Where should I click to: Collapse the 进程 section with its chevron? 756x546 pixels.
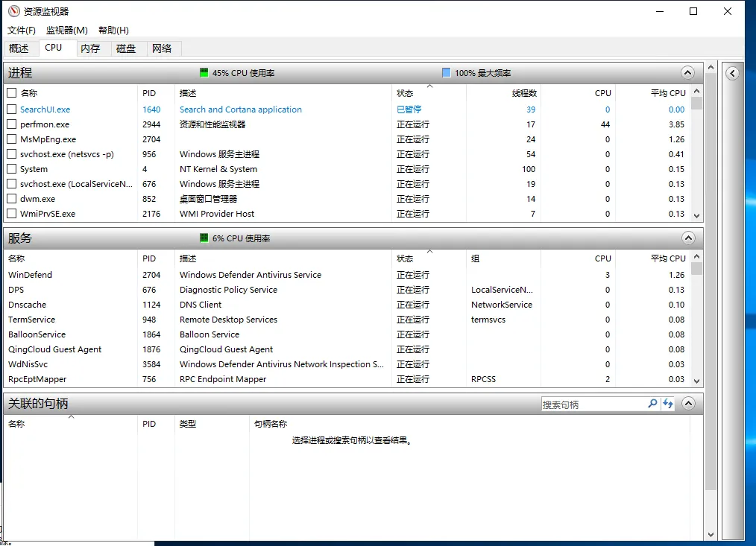(x=687, y=73)
